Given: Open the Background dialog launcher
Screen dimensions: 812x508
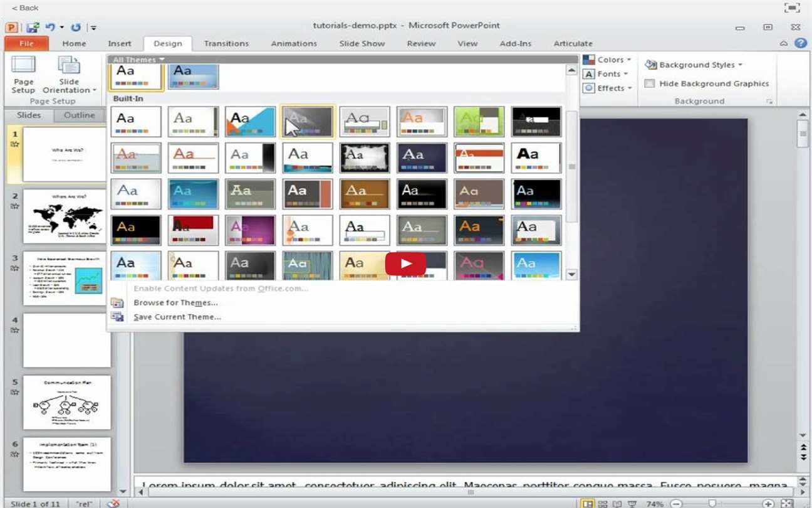Looking at the screenshot, I should [x=769, y=102].
